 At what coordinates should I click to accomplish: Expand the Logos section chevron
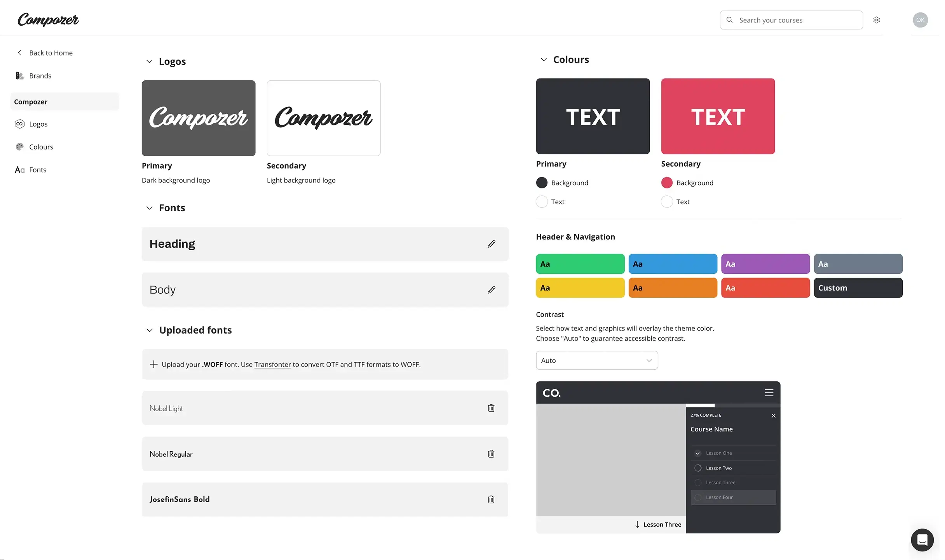[149, 61]
